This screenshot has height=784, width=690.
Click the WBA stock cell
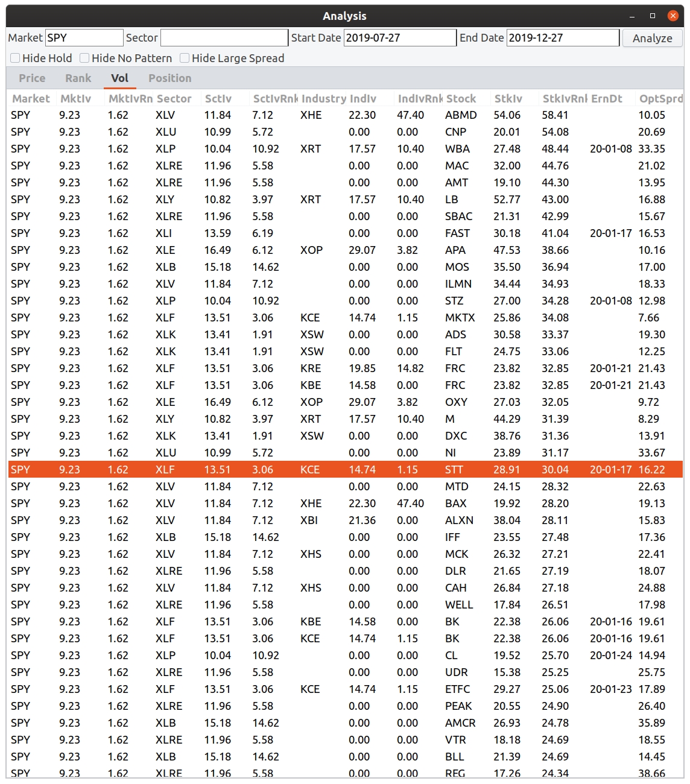[457, 149]
